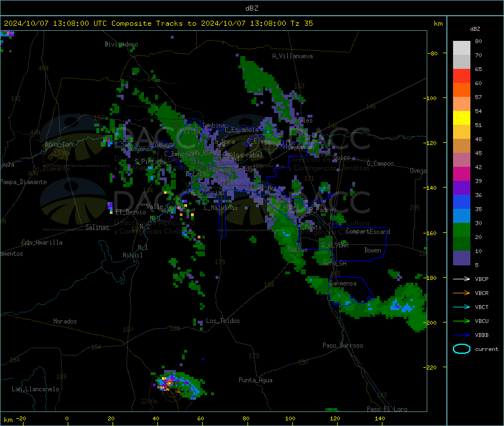Click the 'G_Campos' map label
The height and width of the screenshot is (426, 504).
[x=380, y=163]
